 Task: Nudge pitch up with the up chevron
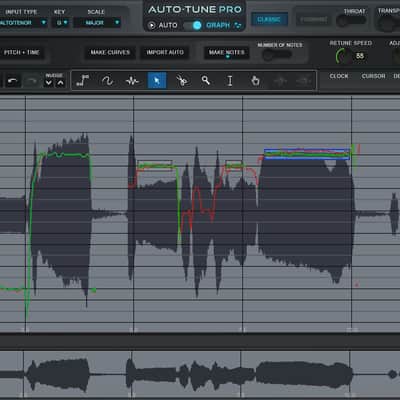60,83
